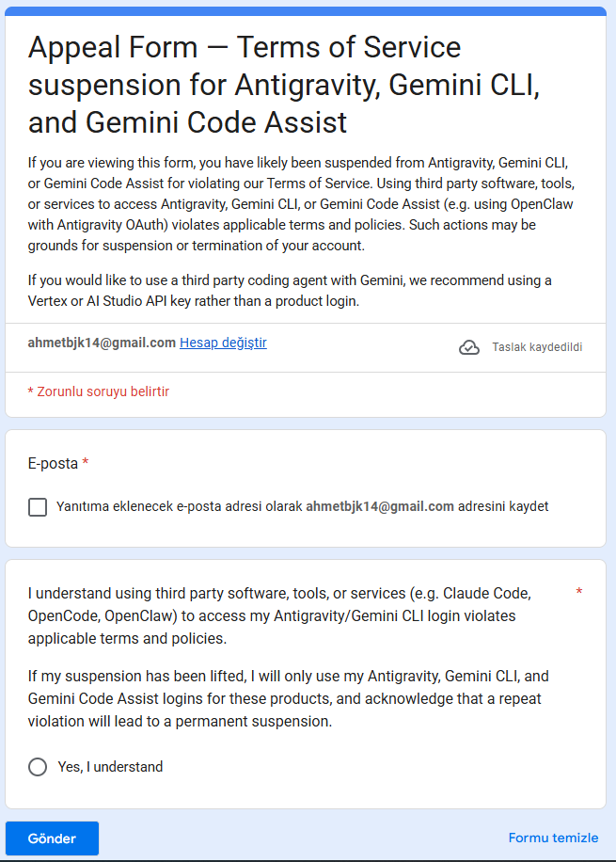Click the Appeal Form title heading
Image resolution: width=616 pixels, height=862 pixels.
click(x=284, y=84)
